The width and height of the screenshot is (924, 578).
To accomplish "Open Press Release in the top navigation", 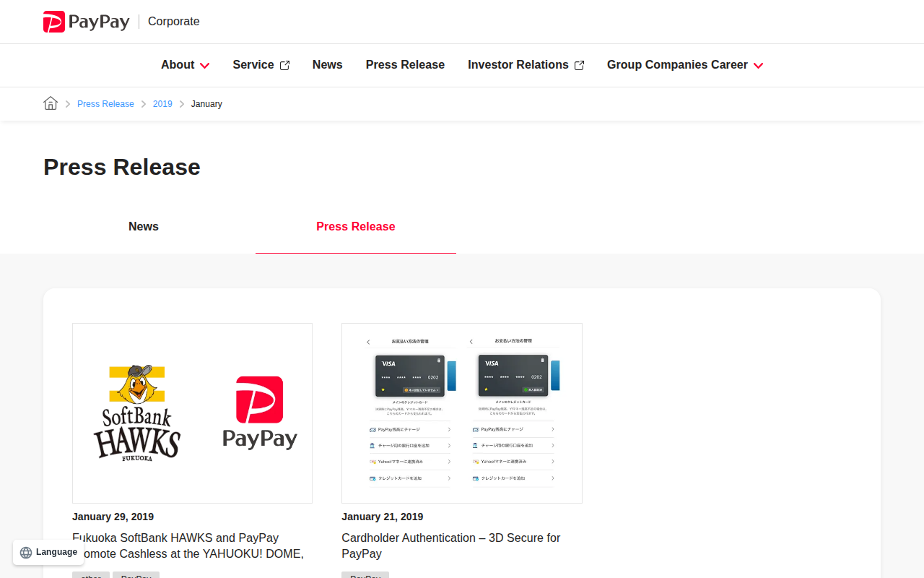I will 405,65.
